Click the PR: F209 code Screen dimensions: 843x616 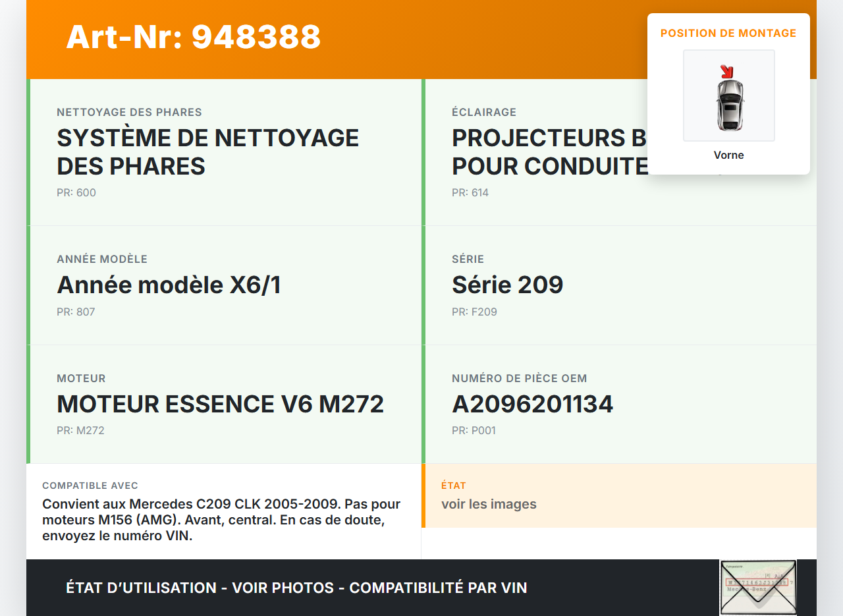pyautogui.click(x=474, y=312)
